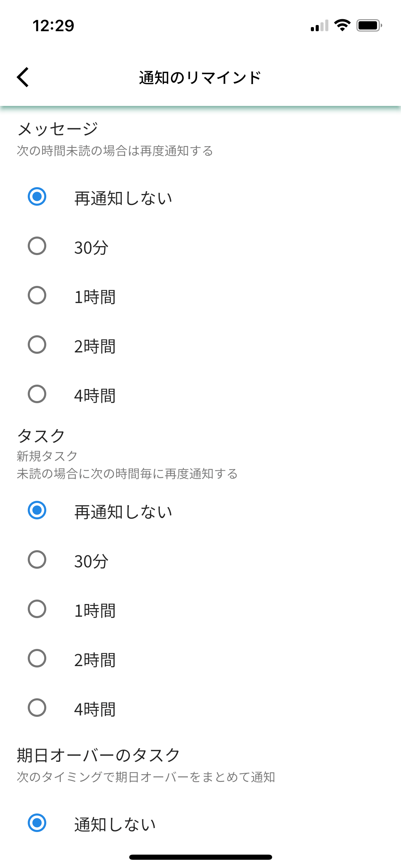The height and width of the screenshot is (868, 401).
Task: Tap the タスク section heading
Action: tap(41, 436)
